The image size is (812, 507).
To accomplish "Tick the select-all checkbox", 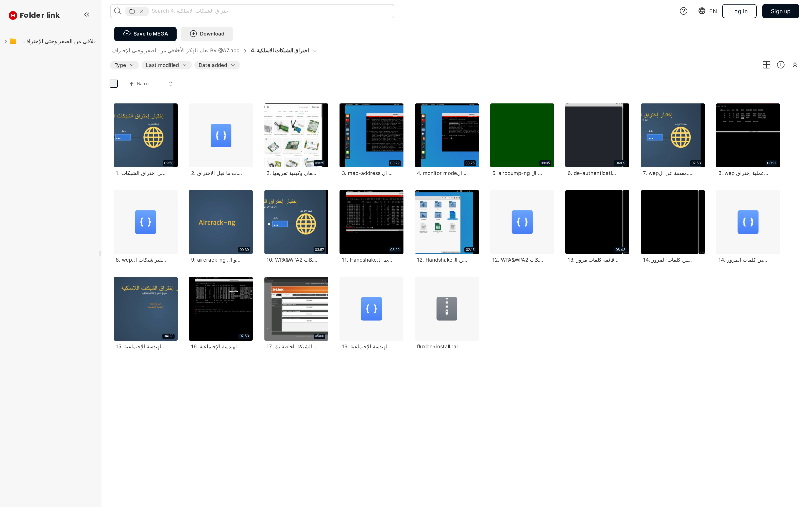I will coord(114,83).
